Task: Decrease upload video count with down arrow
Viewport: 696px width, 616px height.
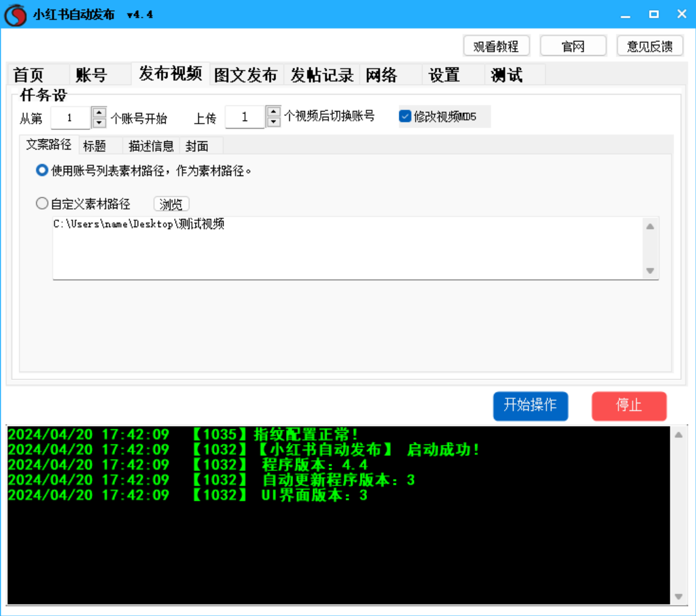Action: [273, 122]
